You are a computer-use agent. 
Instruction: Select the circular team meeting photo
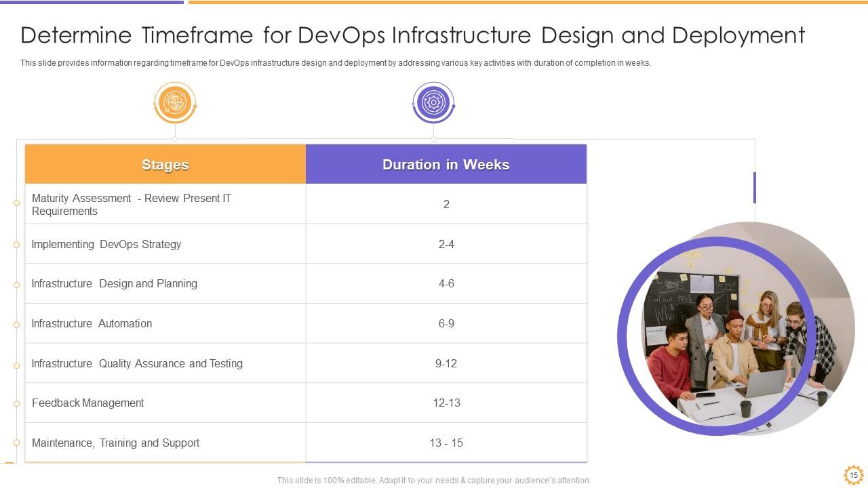(x=736, y=332)
